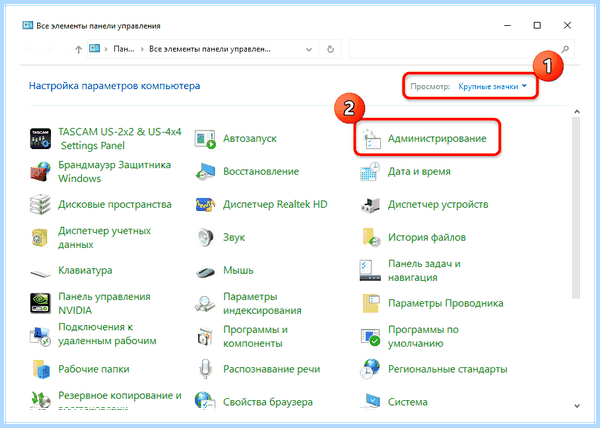The height and width of the screenshot is (428, 600).
Task: Open the Клавиатура link text
Action: pyautogui.click(x=85, y=270)
